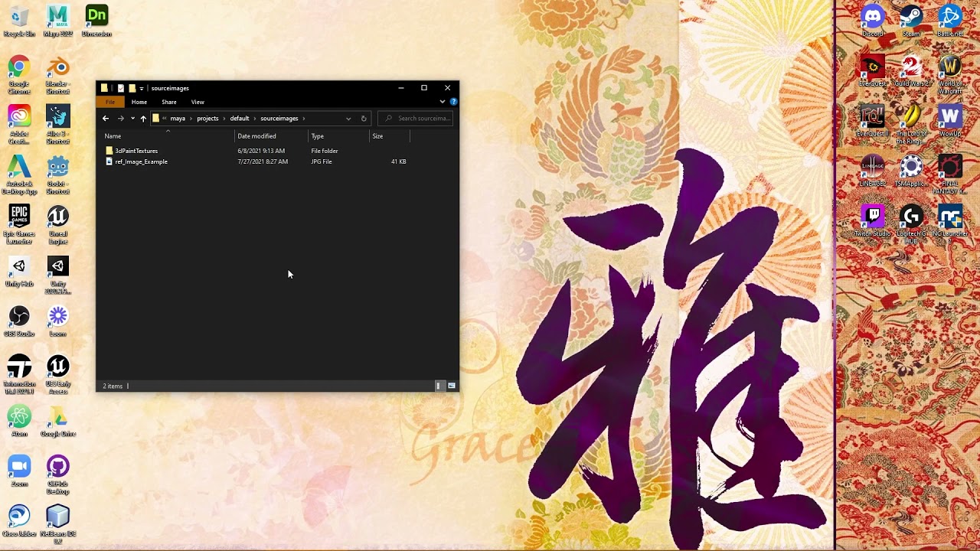This screenshot has height=551, width=980.
Task: Select the Google Chrome desktop icon
Action: tap(19, 76)
